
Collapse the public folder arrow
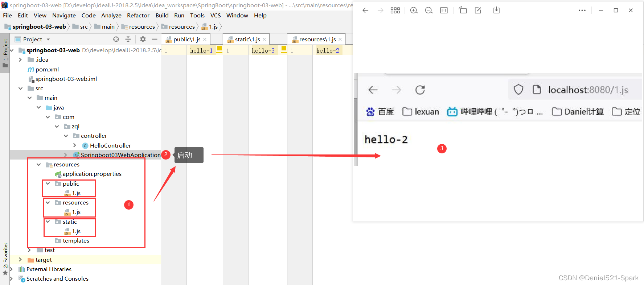48,184
